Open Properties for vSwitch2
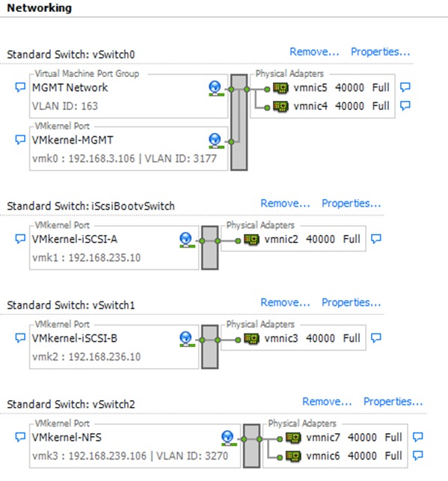This screenshot has width=448, height=481. (393, 402)
